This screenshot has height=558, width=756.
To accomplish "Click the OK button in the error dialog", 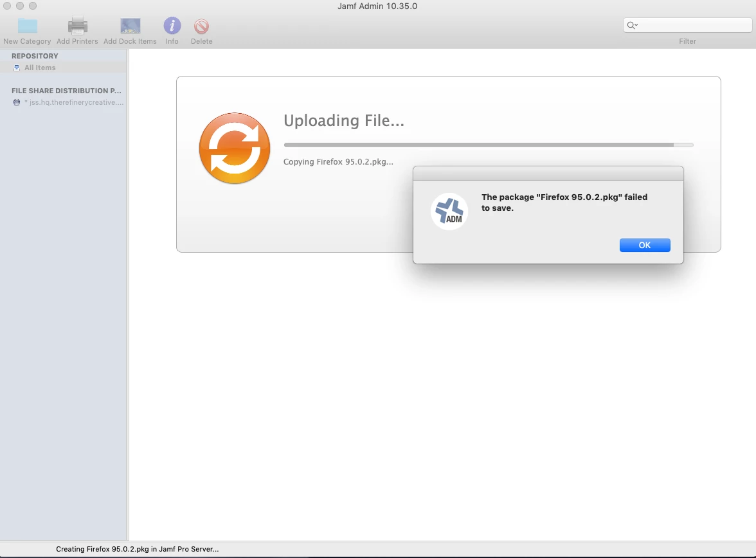I will (645, 245).
